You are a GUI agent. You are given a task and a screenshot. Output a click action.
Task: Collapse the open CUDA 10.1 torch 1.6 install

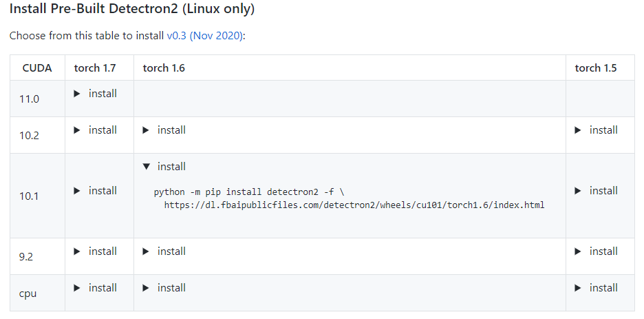click(x=164, y=167)
